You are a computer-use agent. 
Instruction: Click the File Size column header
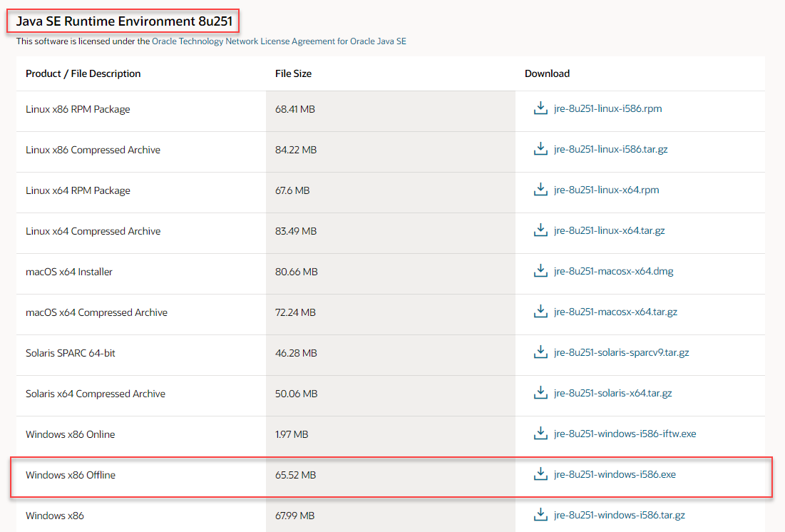coord(293,73)
